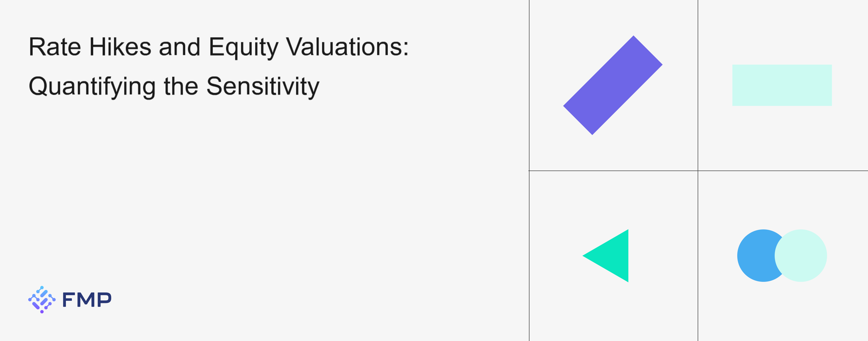Click the purple tilted rectangle shape
This screenshot has width=868, height=341.
612,85
